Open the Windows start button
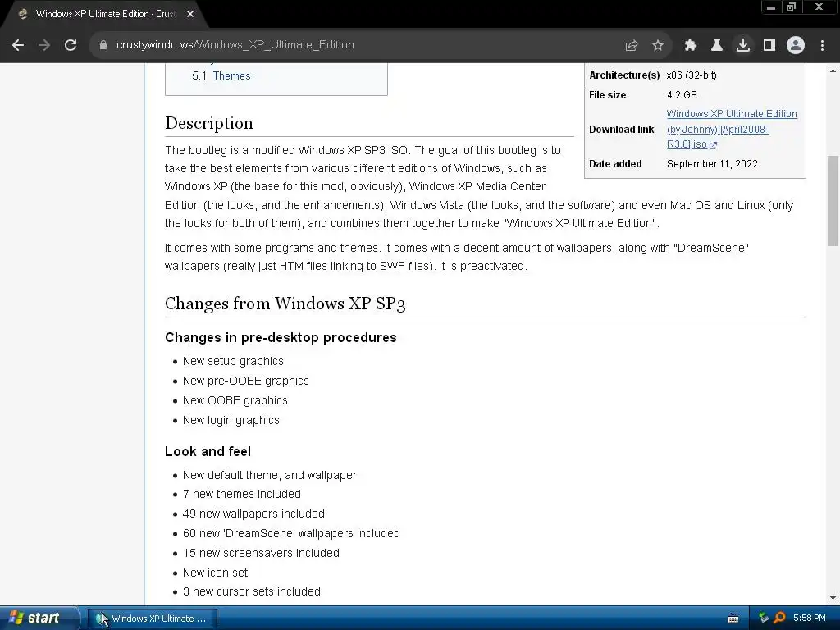The image size is (840, 630). click(39, 618)
